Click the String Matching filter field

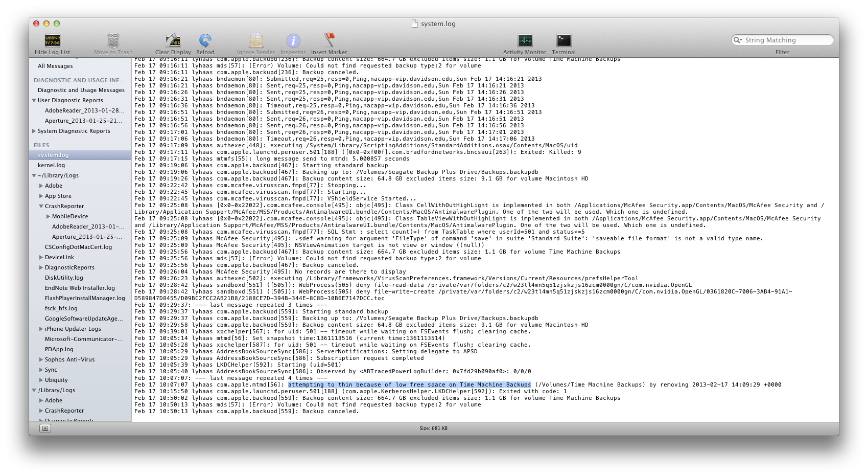point(782,40)
